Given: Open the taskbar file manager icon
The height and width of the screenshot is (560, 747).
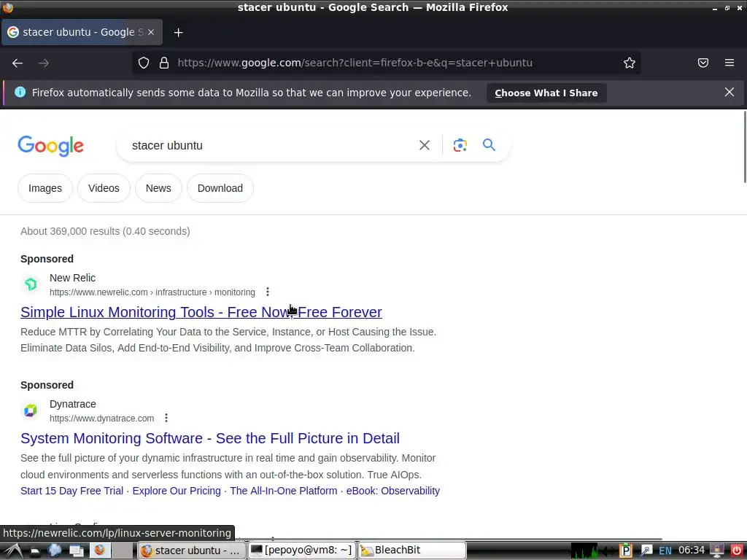Looking at the screenshot, I should [35, 551].
